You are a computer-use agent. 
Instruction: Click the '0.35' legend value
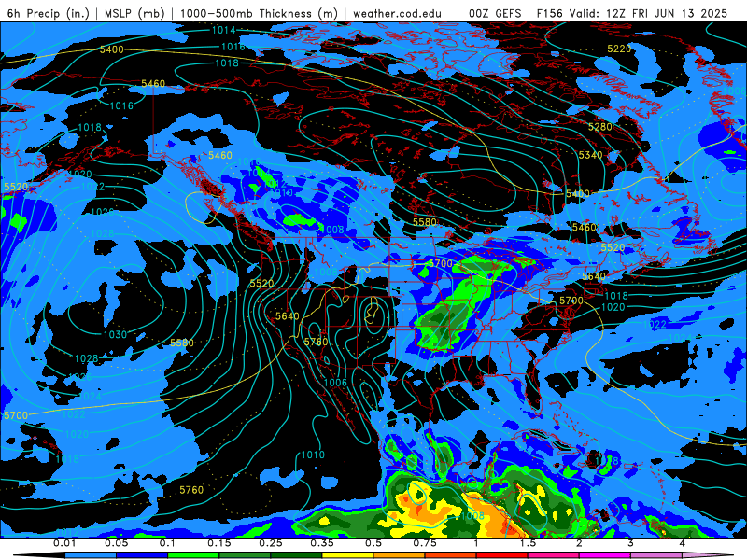(322, 543)
